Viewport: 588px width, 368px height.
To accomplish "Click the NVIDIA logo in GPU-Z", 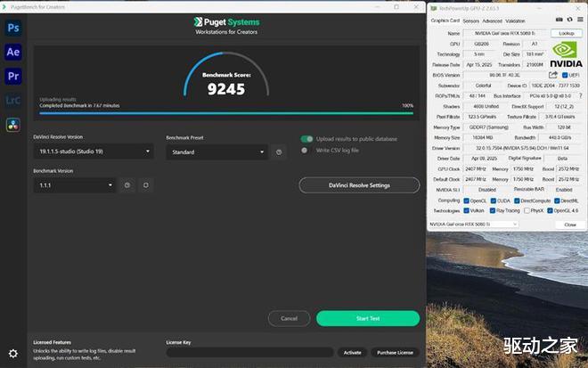I will coord(566,54).
